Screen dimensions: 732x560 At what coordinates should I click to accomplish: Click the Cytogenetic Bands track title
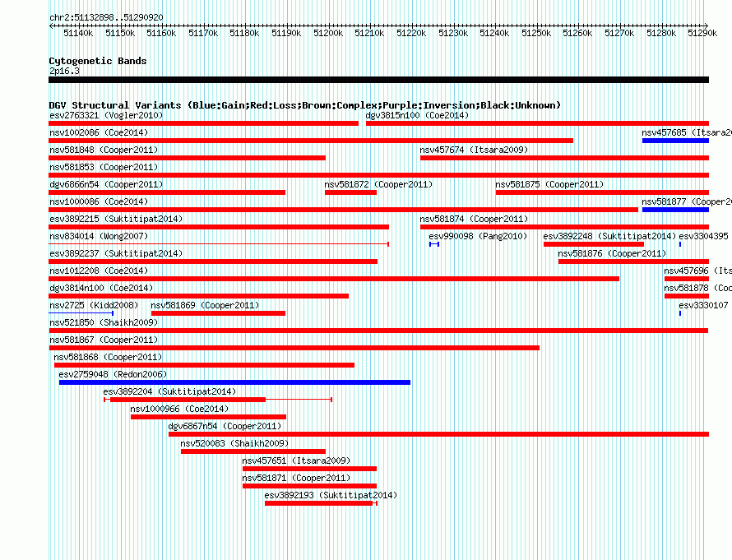(98, 61)
